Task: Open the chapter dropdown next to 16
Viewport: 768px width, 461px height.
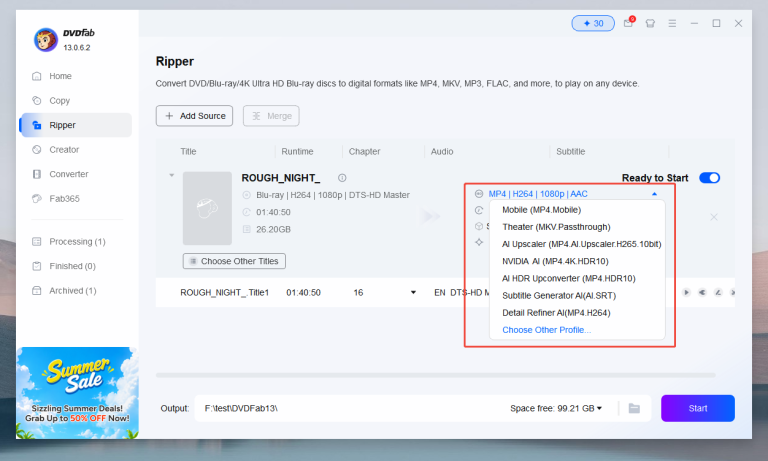Action: tap(413, 292)
